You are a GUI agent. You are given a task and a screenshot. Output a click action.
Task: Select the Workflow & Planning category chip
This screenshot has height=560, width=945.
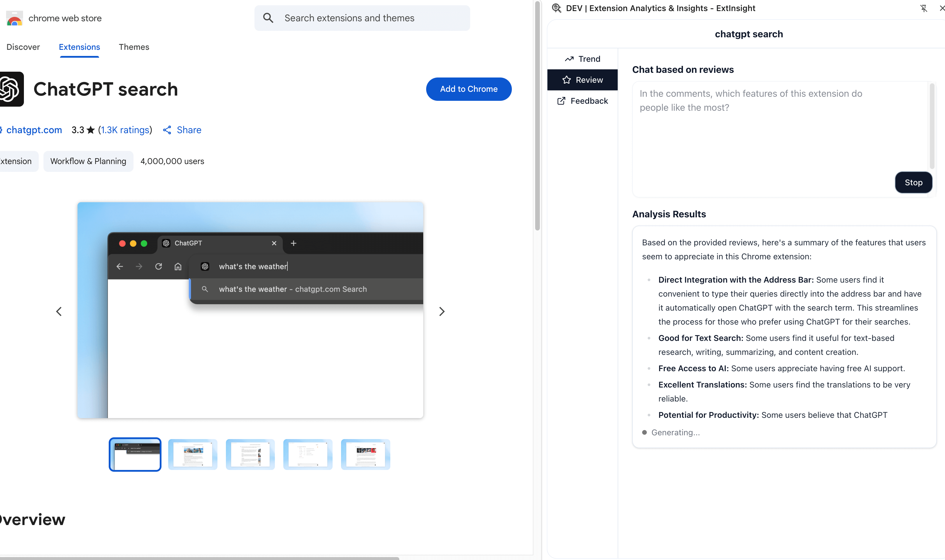88,161
